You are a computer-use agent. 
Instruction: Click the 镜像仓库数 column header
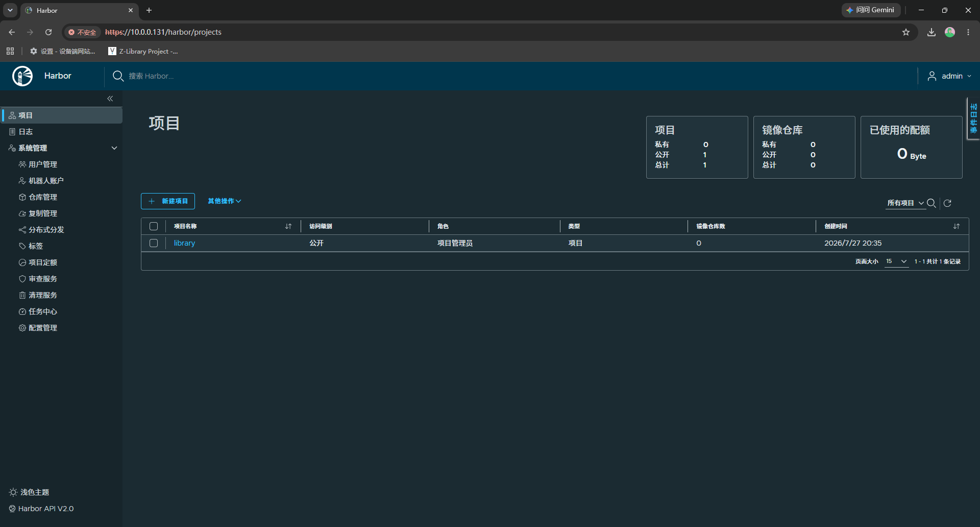click(x=710, y=226)
